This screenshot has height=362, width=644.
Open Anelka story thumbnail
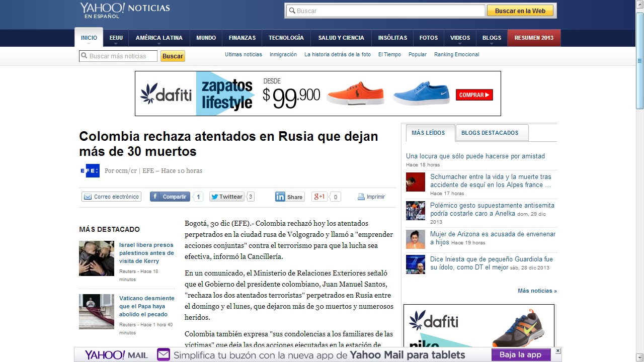click(x=416, y=211)
